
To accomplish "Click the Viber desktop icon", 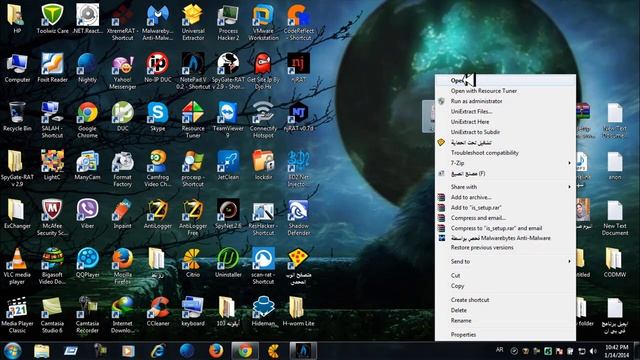I will point(87,213).
